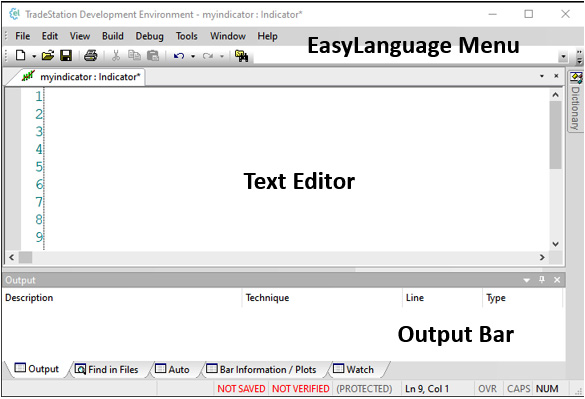Click the Cut scissors icon
Viewport: 585px width, 399px height.
[116, 56]
